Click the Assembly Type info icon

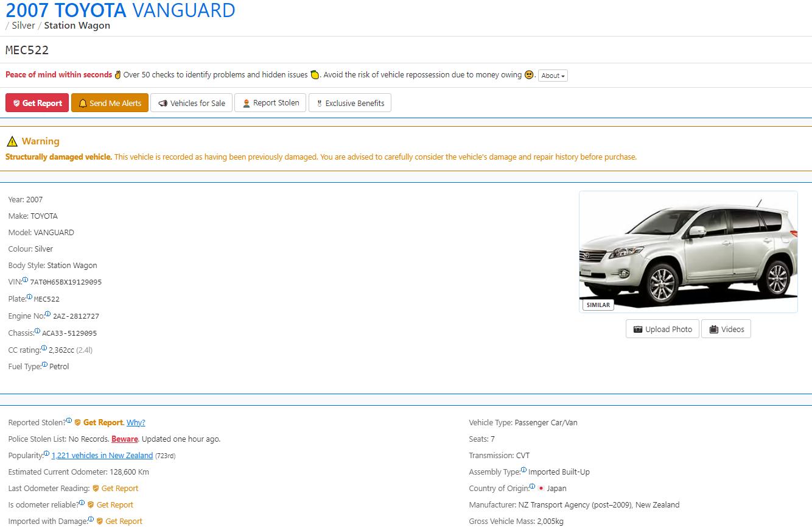pyautogui.click(x=523, y=470)
